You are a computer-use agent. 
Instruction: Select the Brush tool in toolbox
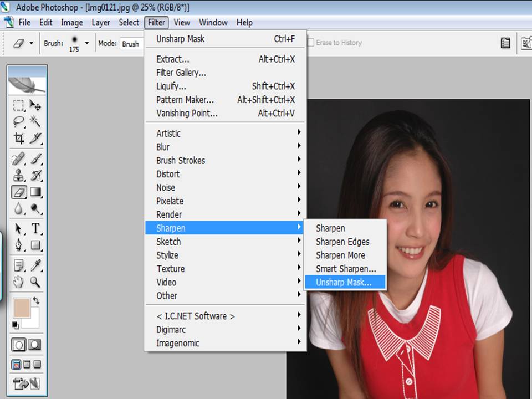pos(35,159)
